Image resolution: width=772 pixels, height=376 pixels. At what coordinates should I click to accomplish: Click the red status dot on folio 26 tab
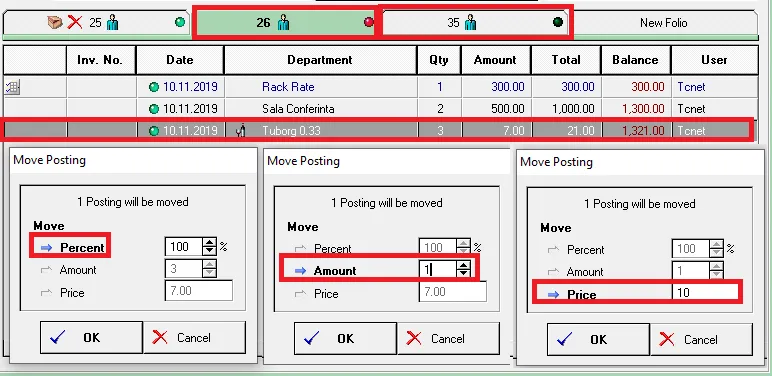point(368,22)
